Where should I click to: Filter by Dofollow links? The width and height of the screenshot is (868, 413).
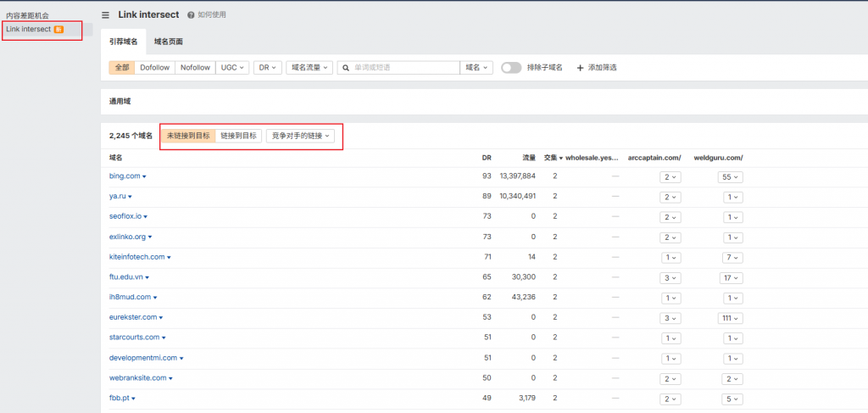tap(155, 67)
